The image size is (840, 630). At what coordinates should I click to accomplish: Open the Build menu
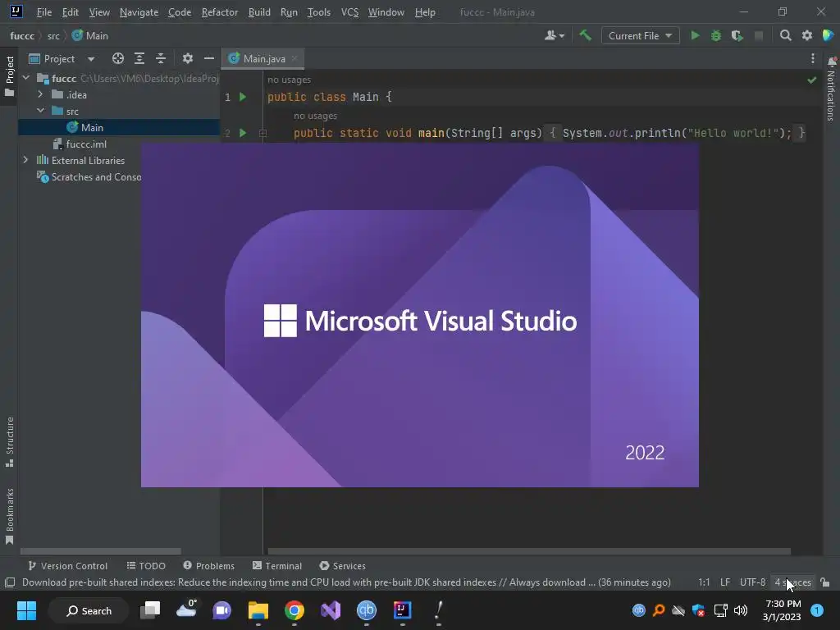point(259,11)
